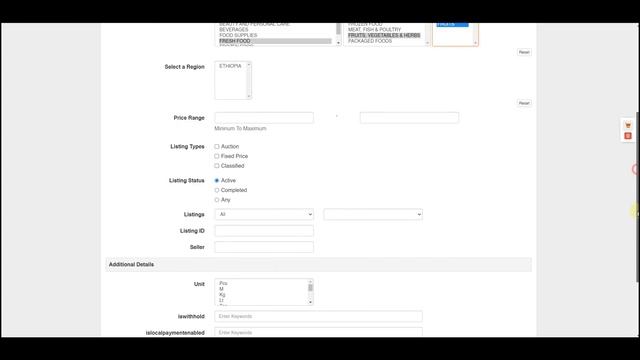Click the islocalpaymentenabled keywords field
The height and width of the screenshot is (360, 640).
318,332
